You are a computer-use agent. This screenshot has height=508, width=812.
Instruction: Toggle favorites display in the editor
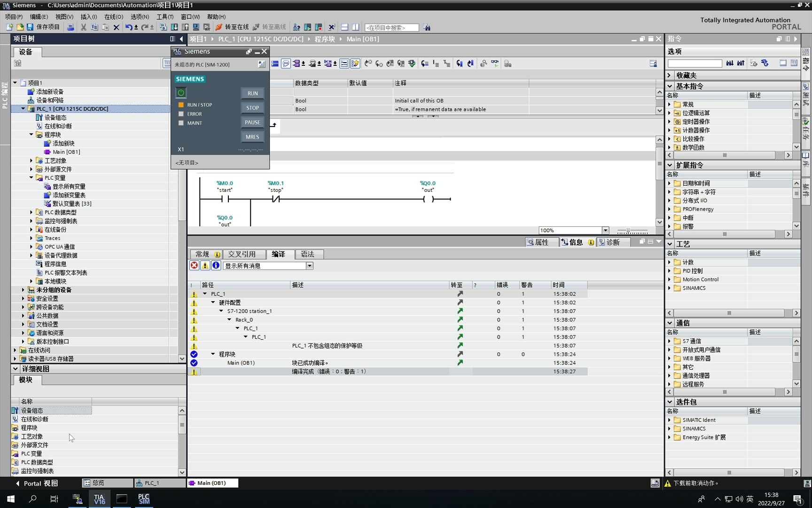coord(355,63)
